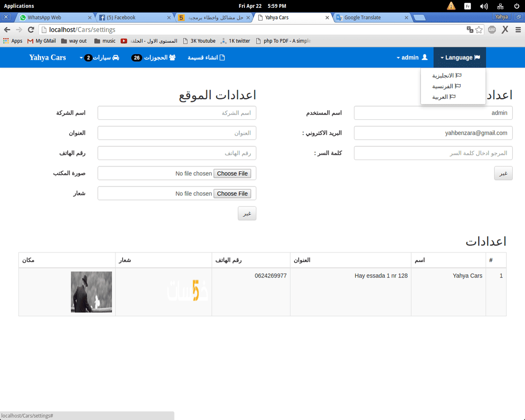Image resolution: width=525 pixels, height=420 pixels.
Task: Click the Hay essada 1 nr 128 cell
Action: tap(351, 292)
